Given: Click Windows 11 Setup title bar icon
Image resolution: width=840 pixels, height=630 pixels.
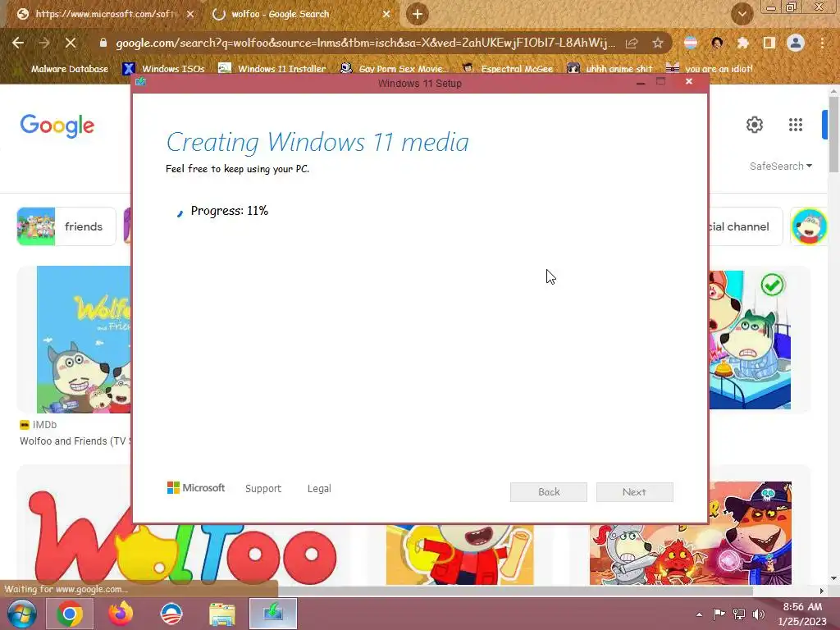Looking at the screenshot, I should coord(141,82).
